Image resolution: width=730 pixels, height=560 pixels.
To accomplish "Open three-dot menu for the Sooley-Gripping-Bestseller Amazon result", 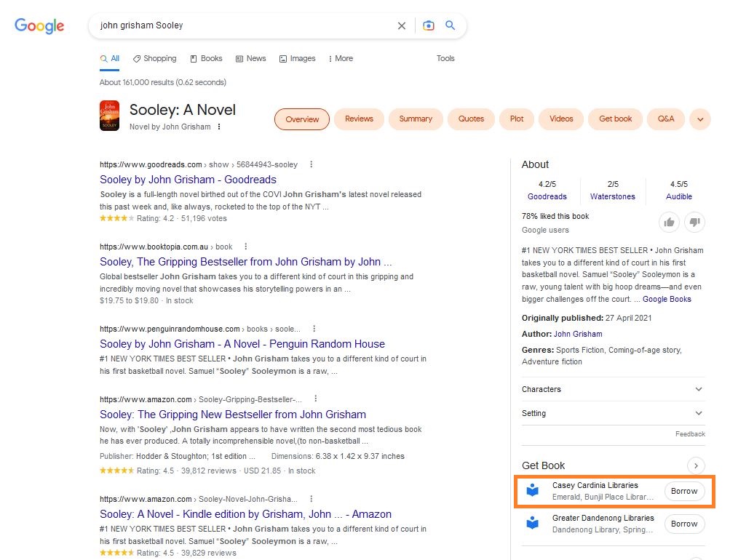I will click(316, 399).
